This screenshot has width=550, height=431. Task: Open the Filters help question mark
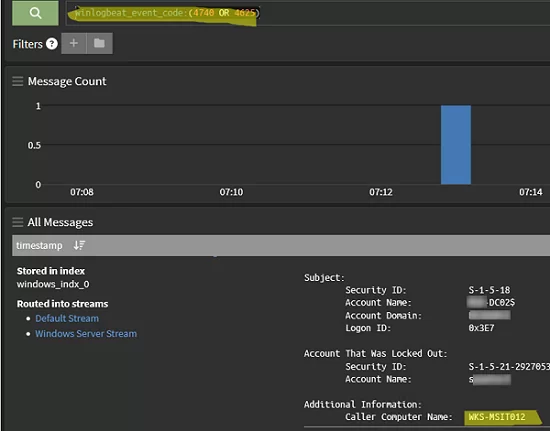(52, 44)
